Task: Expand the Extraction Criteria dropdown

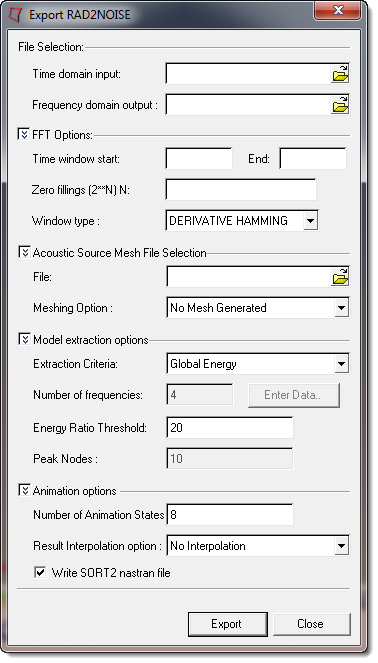Action: click(342, 364)
